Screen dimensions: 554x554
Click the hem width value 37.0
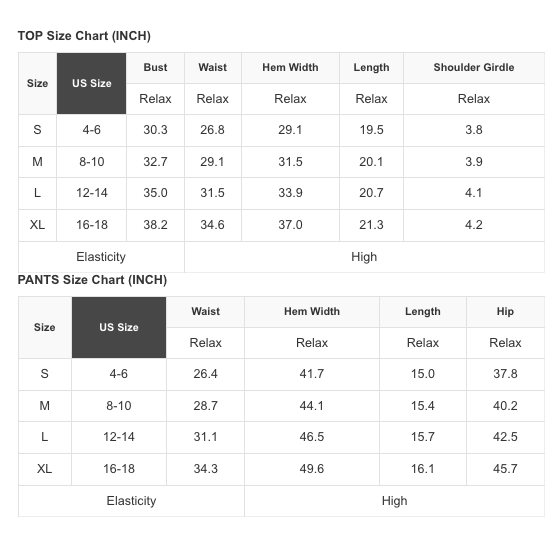[290, 225]
